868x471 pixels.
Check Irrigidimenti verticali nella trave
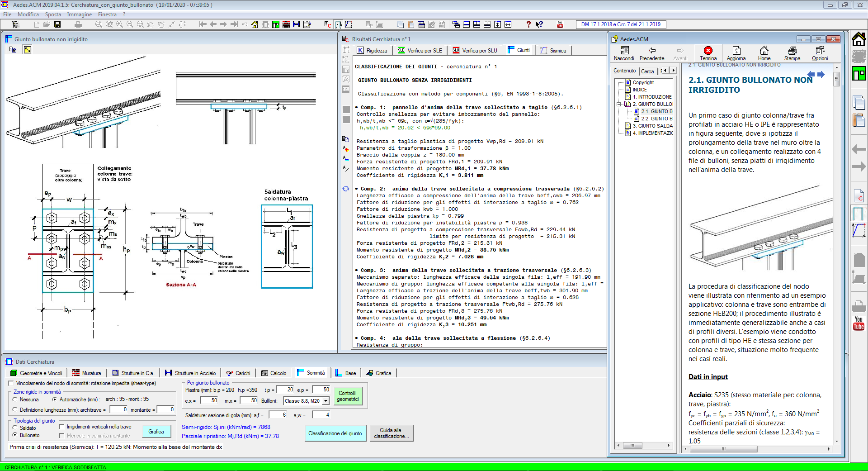[61, 427]
